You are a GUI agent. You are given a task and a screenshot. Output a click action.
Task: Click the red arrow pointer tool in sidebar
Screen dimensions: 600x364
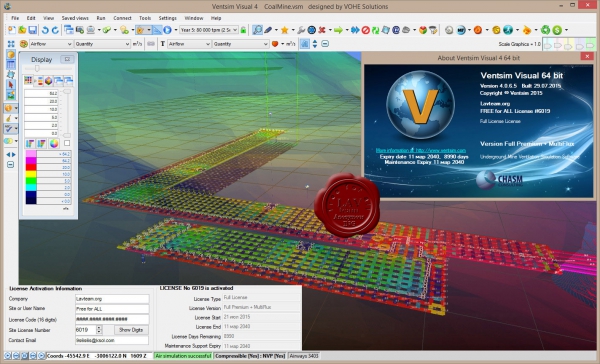coord(11,85)
